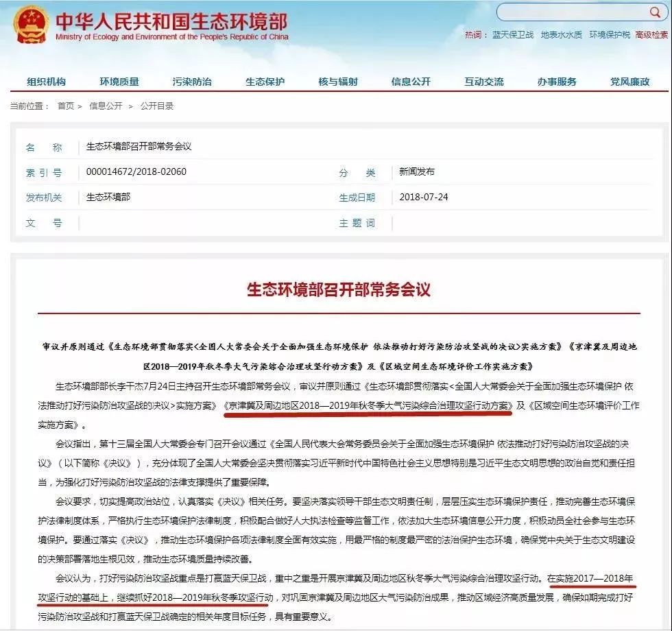The image size is (672, 631).
Task: Click the 文号 field label
Action: tap(44, 223)
